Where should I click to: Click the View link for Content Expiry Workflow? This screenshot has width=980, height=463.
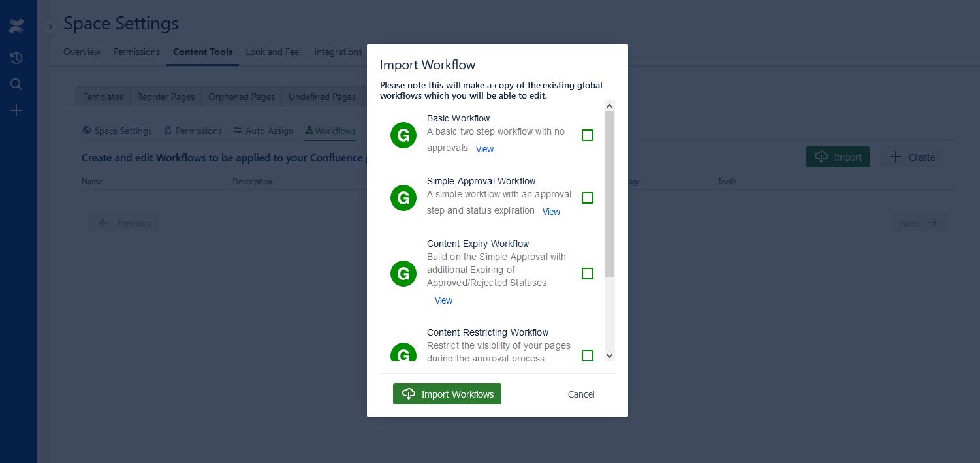pos(443,300)
